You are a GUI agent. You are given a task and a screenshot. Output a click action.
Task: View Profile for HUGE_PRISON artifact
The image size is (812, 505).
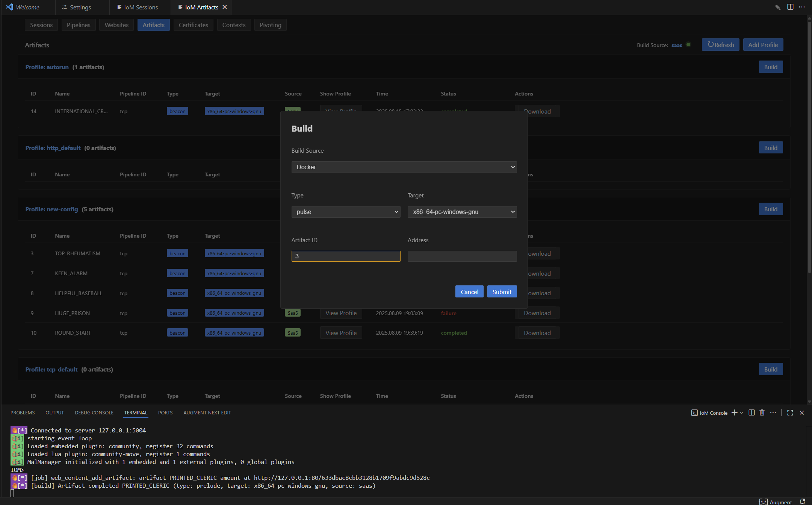pos(341,313)
